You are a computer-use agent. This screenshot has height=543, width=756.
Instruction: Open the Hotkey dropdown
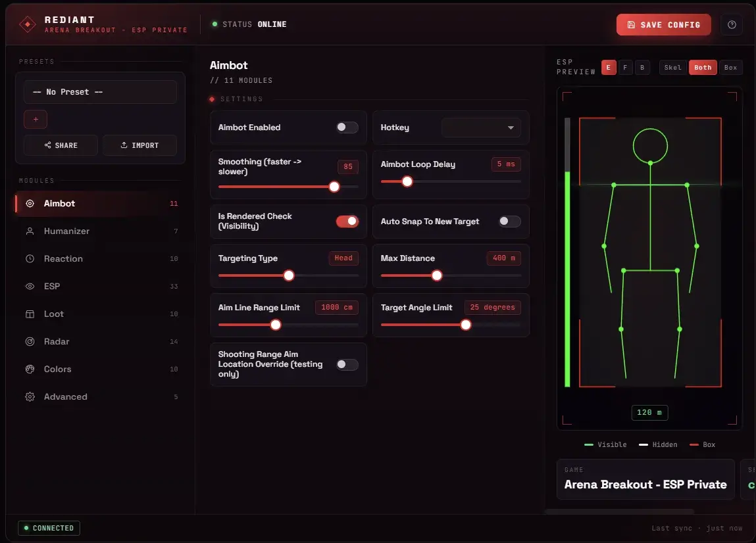pyautogui.click(x=481, y=128)
